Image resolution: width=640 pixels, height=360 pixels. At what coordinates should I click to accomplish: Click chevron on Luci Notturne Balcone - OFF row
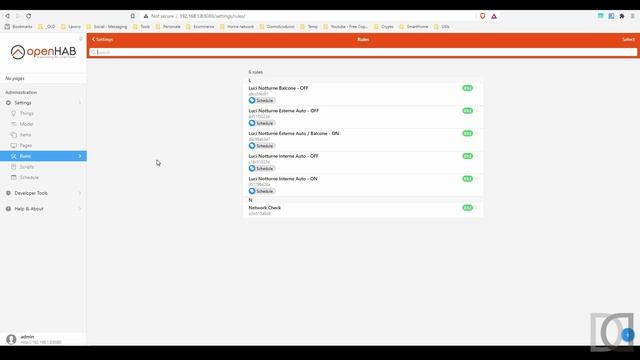477,88
